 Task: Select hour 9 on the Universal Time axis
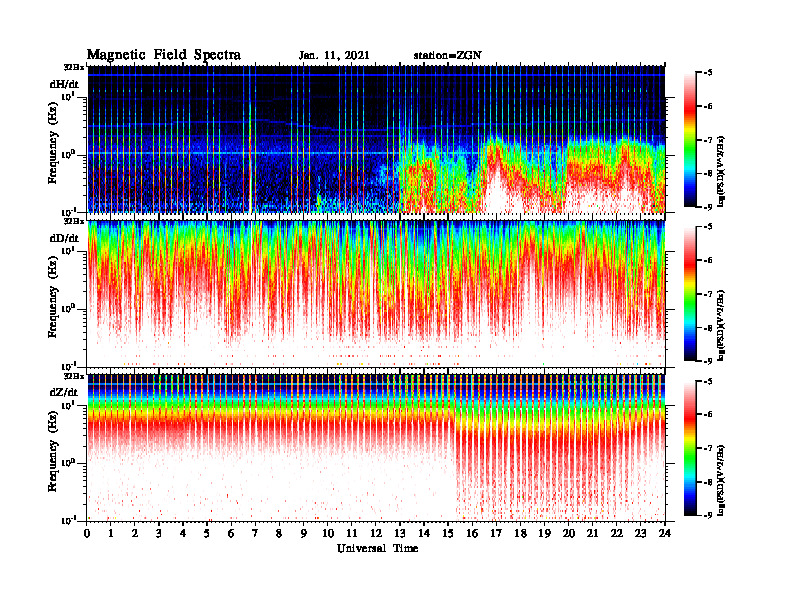click(x=304, y=534)
